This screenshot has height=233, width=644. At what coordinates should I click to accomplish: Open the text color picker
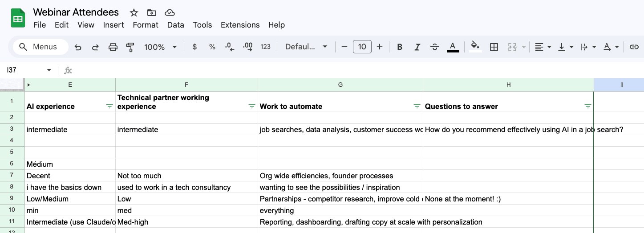coord(453,47)
